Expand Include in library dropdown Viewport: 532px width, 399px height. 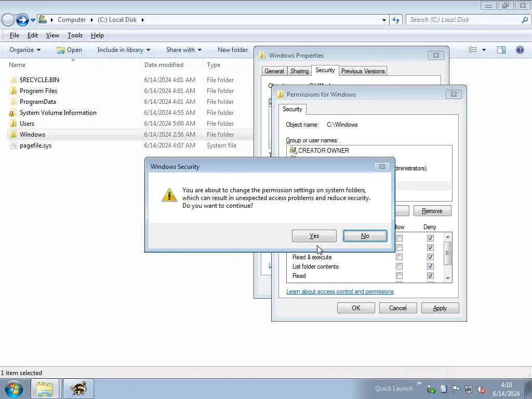(x=124, y=50)
